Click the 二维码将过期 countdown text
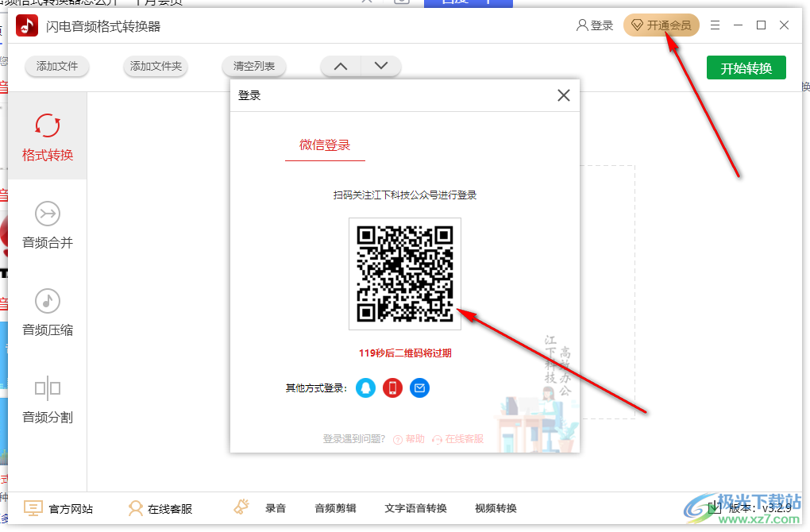Screen dimensions: 810x532 (405, 353)
